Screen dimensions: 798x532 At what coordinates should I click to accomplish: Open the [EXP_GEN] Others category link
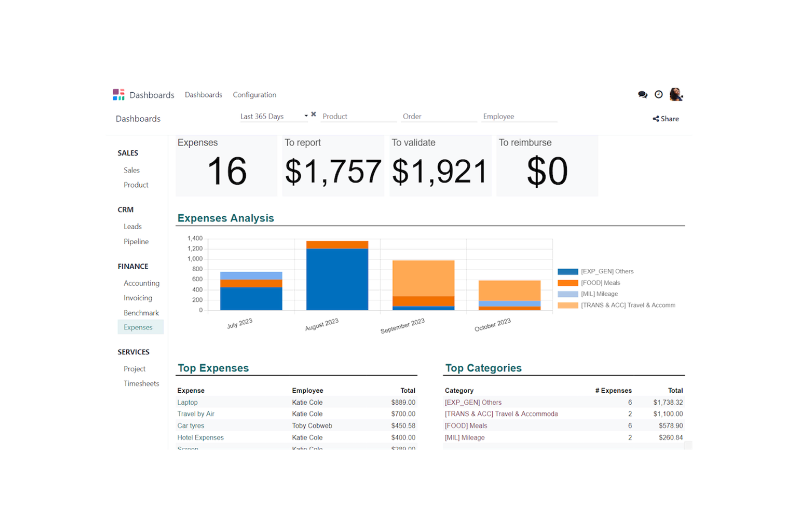point(473,403)
